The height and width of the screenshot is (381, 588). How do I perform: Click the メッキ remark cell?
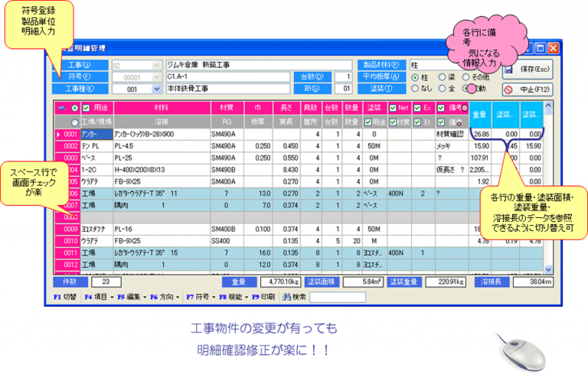click(452, 146)
